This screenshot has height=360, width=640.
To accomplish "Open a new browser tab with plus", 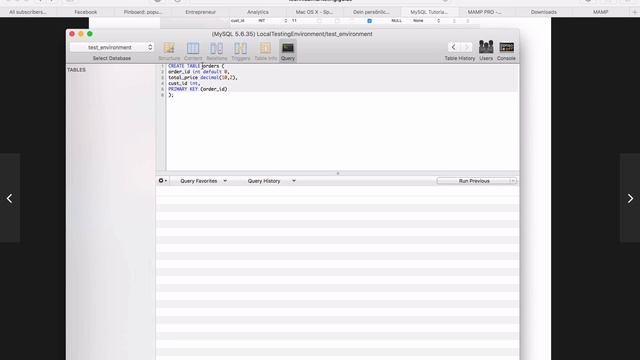I will point(634,12).
